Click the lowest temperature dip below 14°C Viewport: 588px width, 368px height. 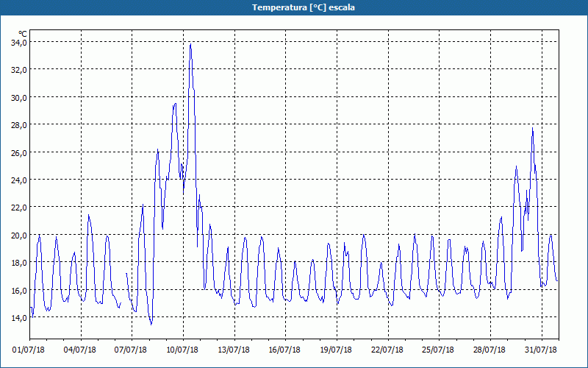click(151, 324)
